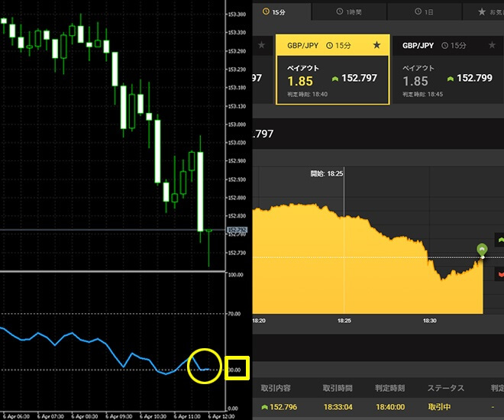The height and width of the screenshot is (420, 504).
Task: Click the 判定時刻: 18:40 label
Action: 307,95
